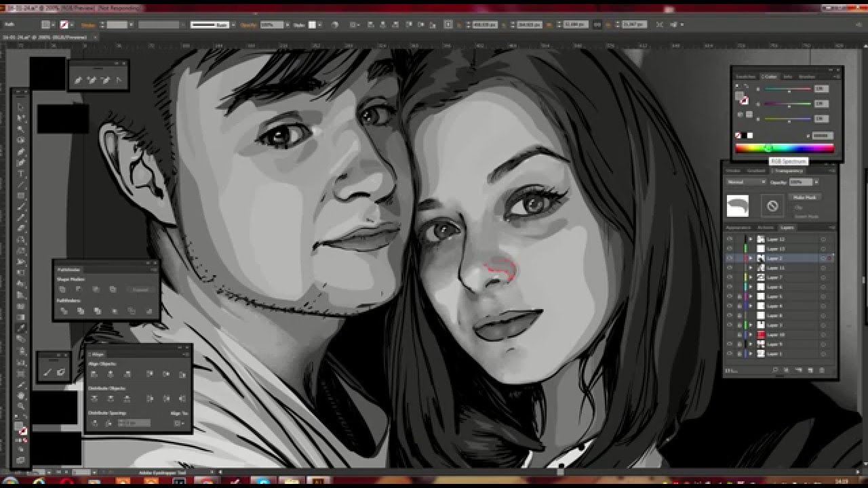The image size is (868, 488).
Task: Hide Layer 12 using its eye icon
Action: [730, 239]
